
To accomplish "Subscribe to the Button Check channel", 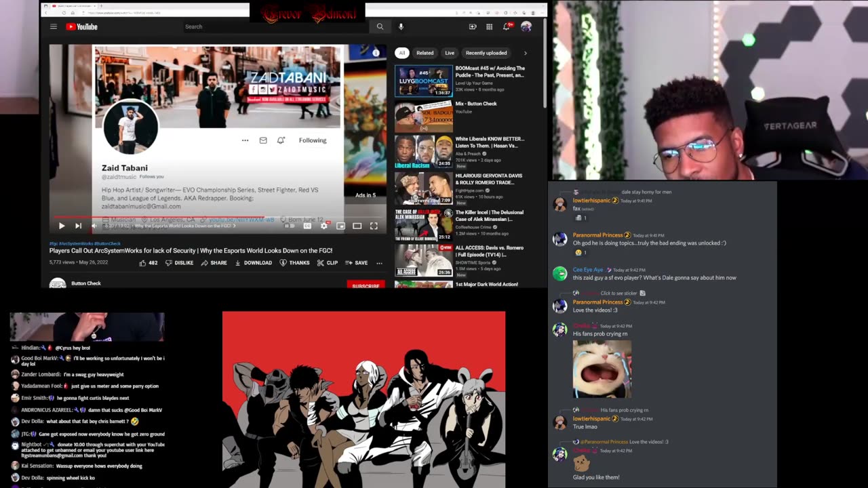I will point(366,285).
